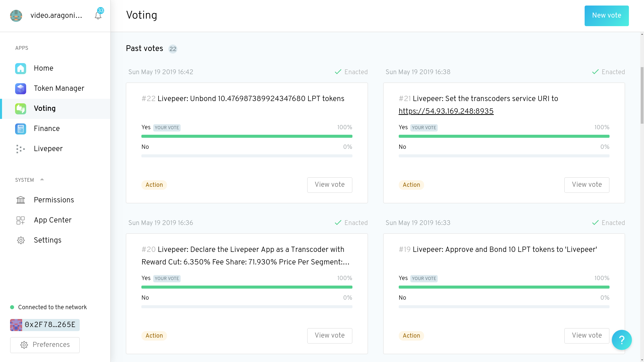
Task: Click the No progress bar of vote #21
Action: pos(504,156)
